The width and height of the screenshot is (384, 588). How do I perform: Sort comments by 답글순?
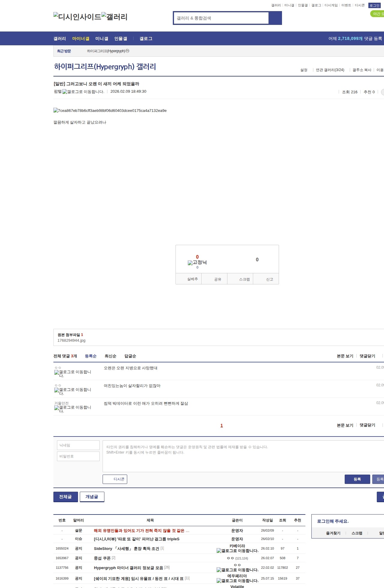[130, 356]
